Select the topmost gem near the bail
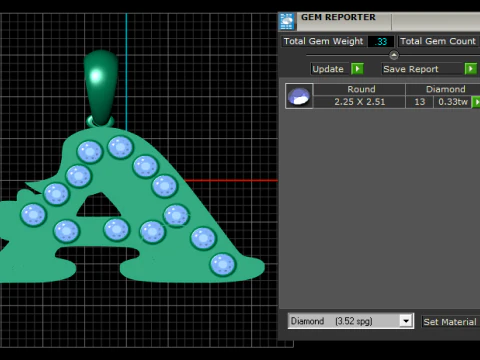This screenshot has height=360, width=480. tap(120, 147)
